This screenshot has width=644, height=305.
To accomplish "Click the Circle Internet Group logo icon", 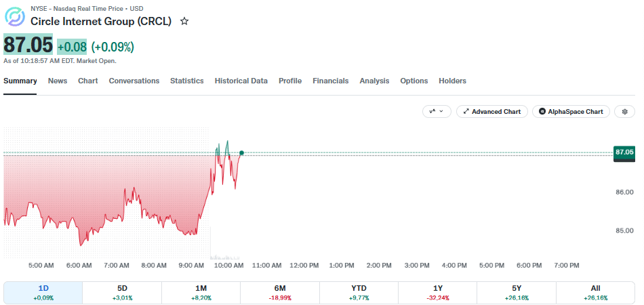I will [x=15, y=17].
